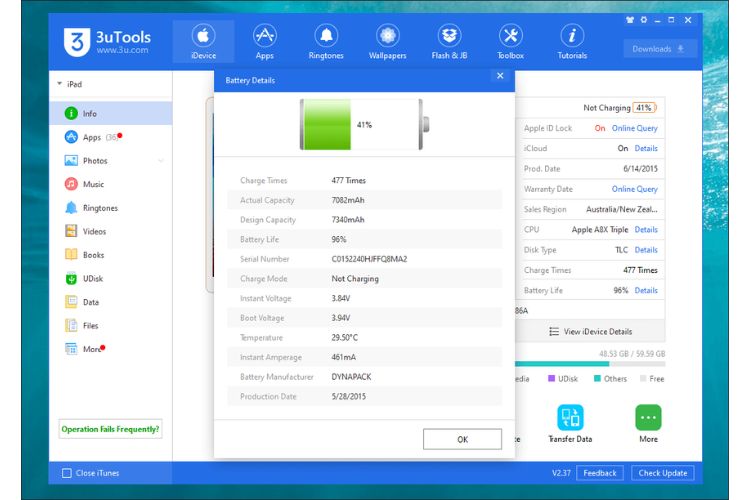Viewport: 750px width, 500px height.
Task: Click the 5/28/2015 production date value
Action: point(349,397)
